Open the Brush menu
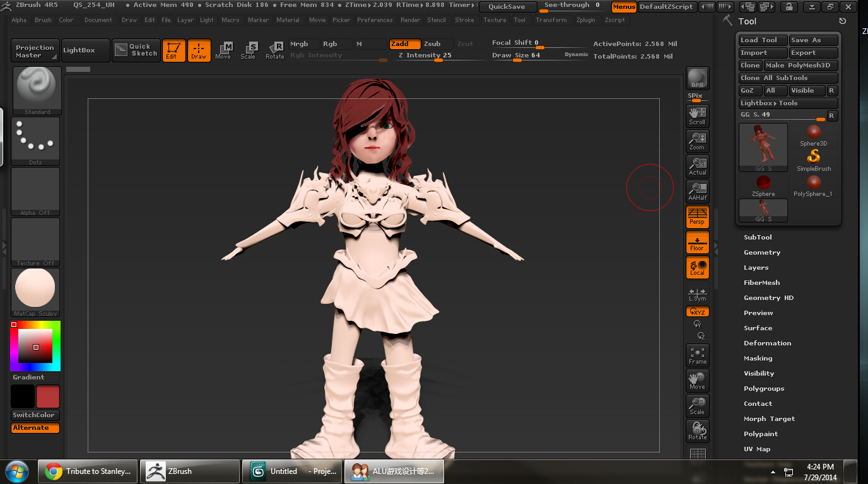The width and height of the screenshot is (868, 484). pos(43,20)
